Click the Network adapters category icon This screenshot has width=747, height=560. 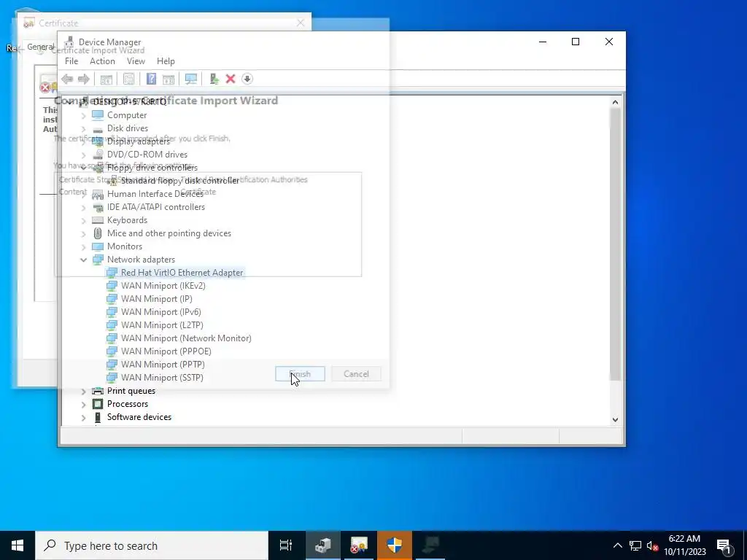pyautogui.click(x=98, y=260)
